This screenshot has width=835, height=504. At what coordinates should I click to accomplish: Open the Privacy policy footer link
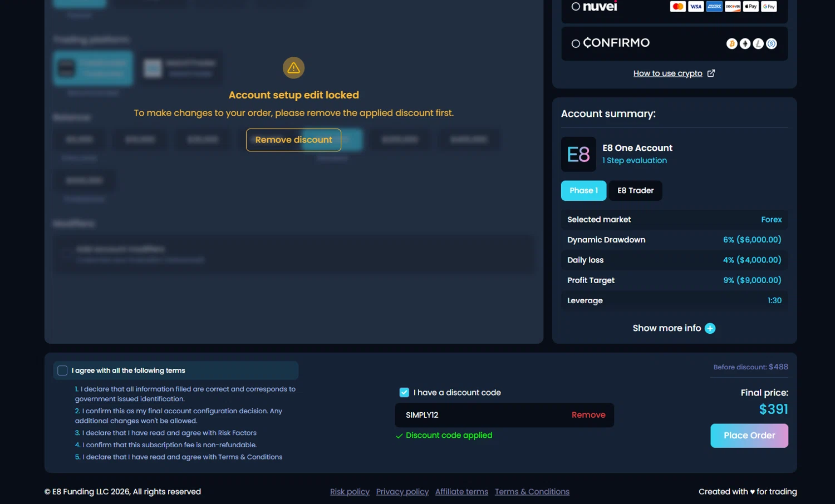click(x=402, y=492)
